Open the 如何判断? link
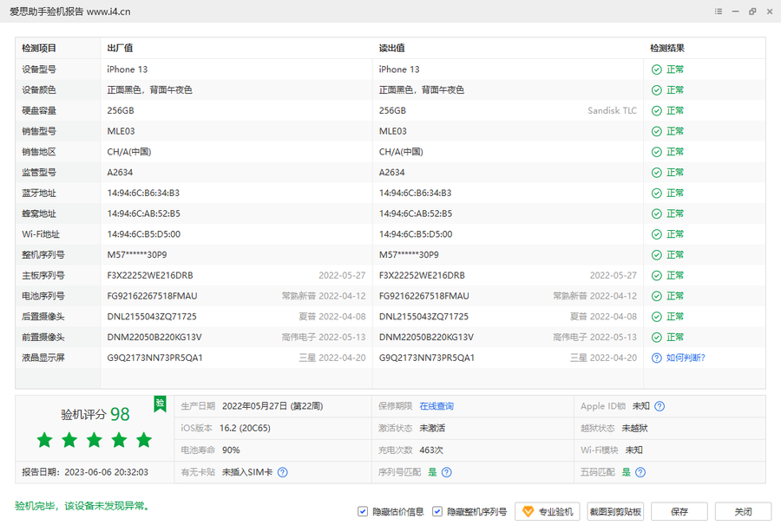This screenshot has width=781, height=532. (686, 358)
